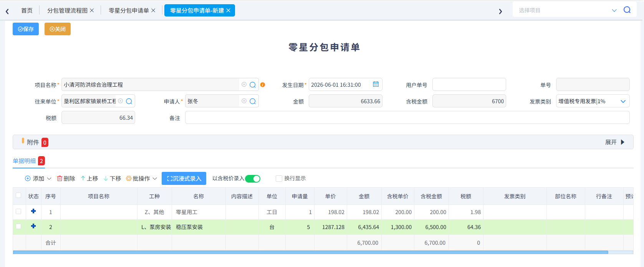Click the orange info icon beside 项目名称
The image size is (644, 267).
pos(263,85)
